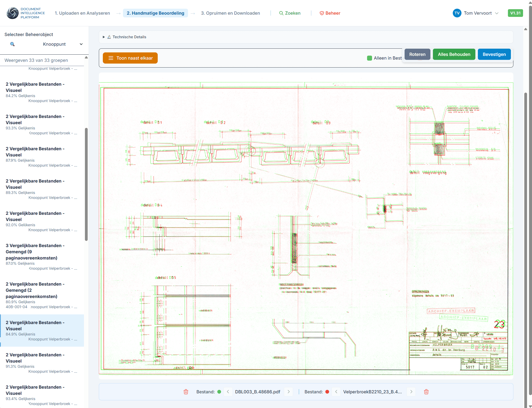The image size is (532, 408).
Task: Switch to '1. Uploaden en Analyseren' step
Action: pyautogui.click(x=82, y=13)
